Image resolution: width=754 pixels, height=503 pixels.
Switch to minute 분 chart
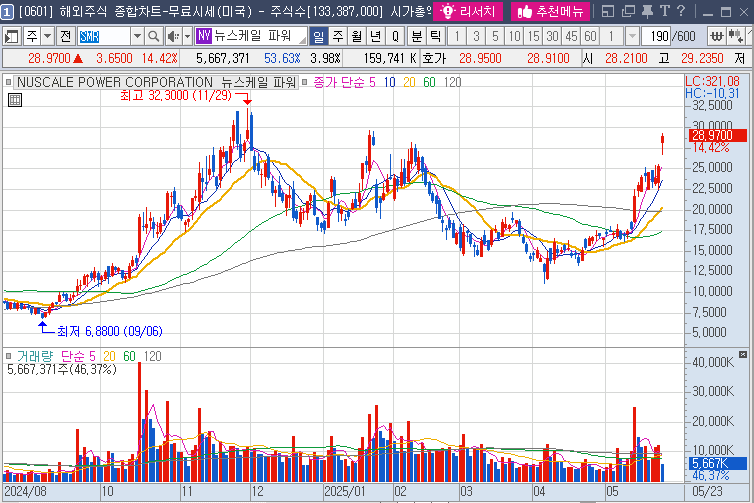tap(416, 36)
